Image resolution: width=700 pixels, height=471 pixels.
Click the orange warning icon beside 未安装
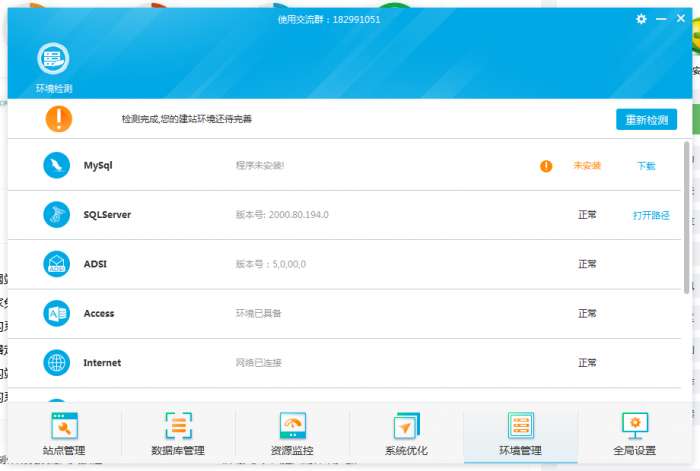click(x=546, y=166)
